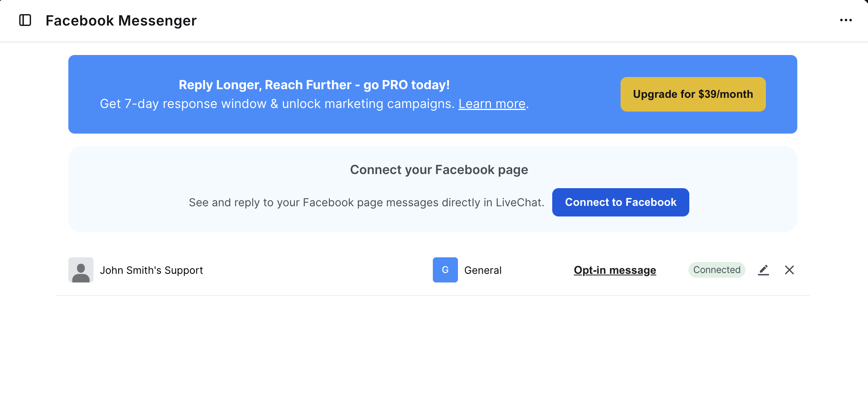Click the pencil edit icon
This screenshot has height=396, width=868.
(763, 270)
